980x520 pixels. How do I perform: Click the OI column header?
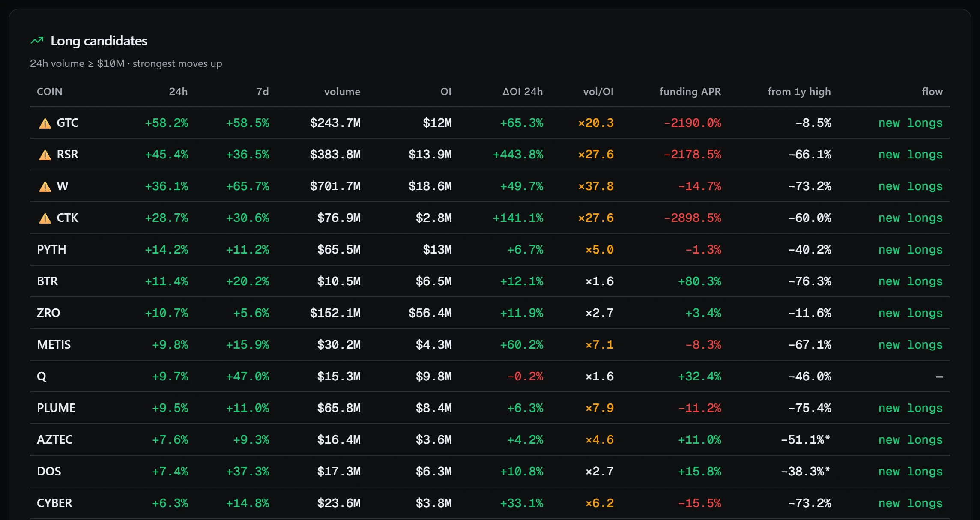click(x=446, y=92)
